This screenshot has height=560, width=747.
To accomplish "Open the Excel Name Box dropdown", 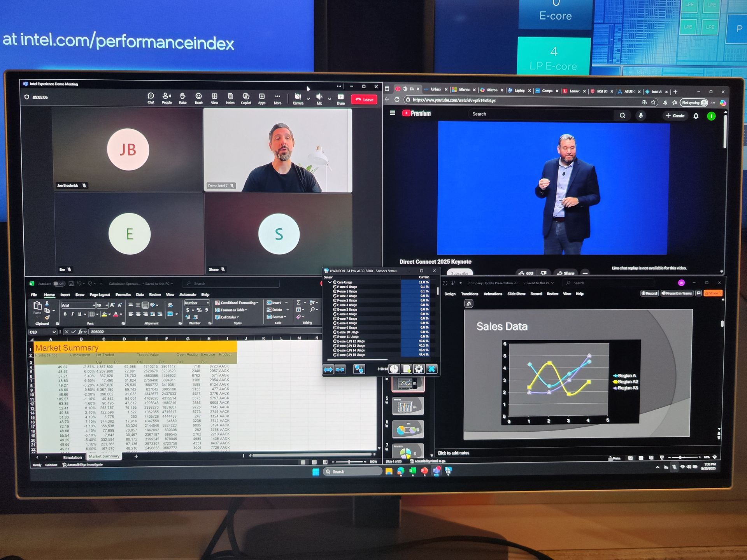I will click(x=54, y=332).
